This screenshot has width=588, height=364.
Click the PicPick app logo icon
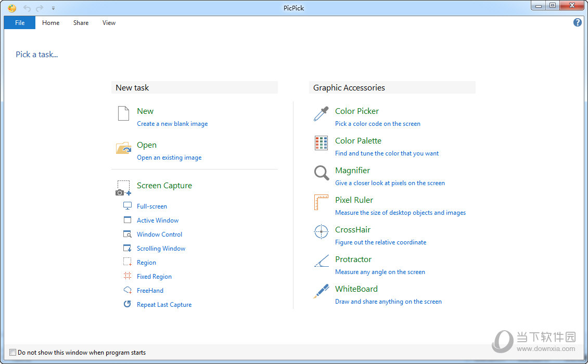point(12,8)
